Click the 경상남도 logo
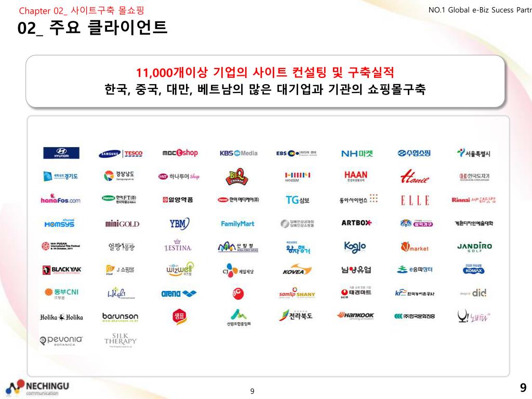532x399 pixels. (x=119, y=176)
